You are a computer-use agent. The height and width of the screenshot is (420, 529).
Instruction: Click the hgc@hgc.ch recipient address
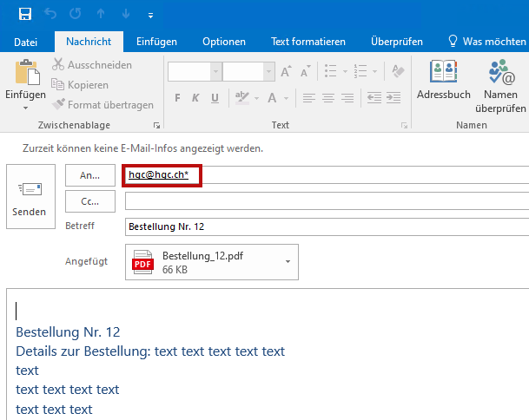pos(159,174)
